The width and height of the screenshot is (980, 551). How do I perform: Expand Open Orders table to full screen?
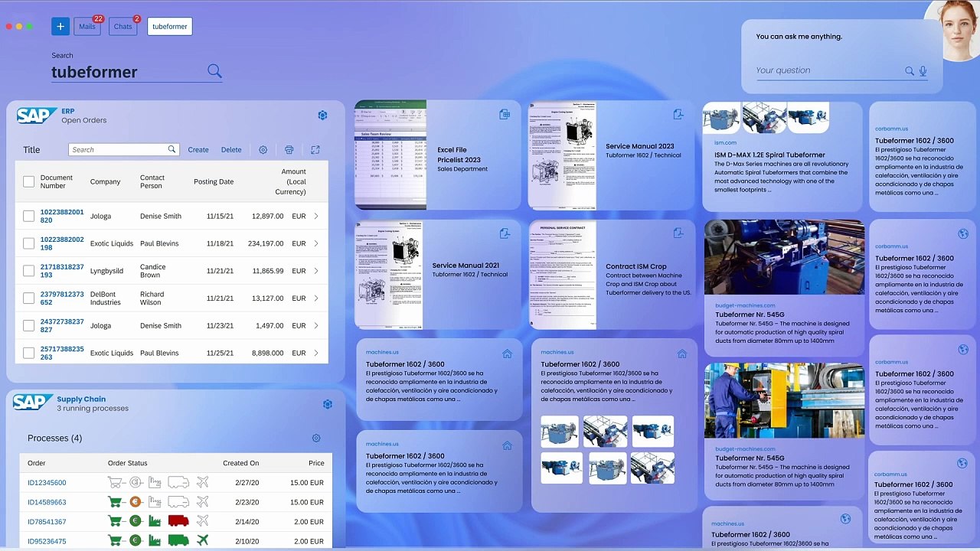coord(315,150)
